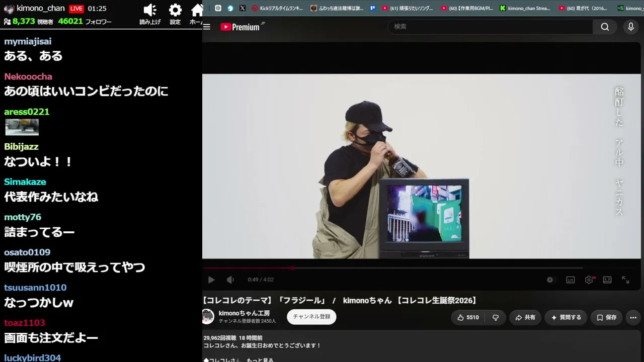The image size is (644, 362).
Task: Click into the YouTube 検索 search field
Action: coord(490,27)
